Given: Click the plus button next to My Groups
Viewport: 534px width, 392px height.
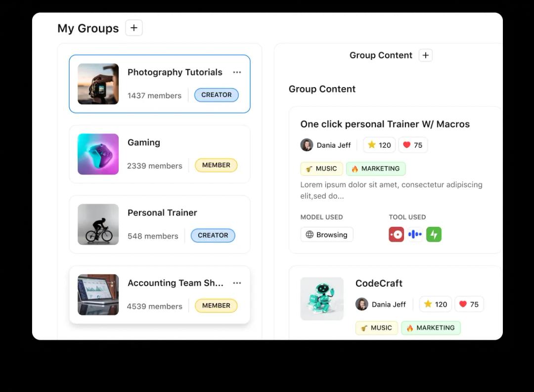Looking at the screenshot, I should [x=133, y=28].
